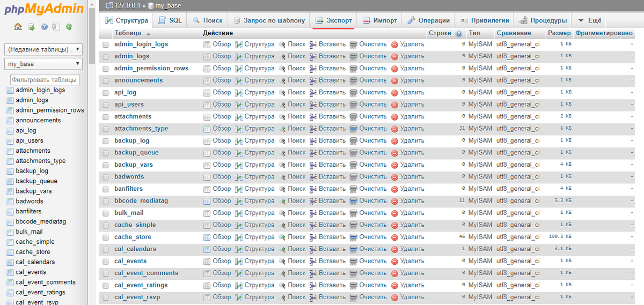Open bbcode_mediatag in the sidebar list
Screen dimensions: 644x305
(x=41, y=221)
